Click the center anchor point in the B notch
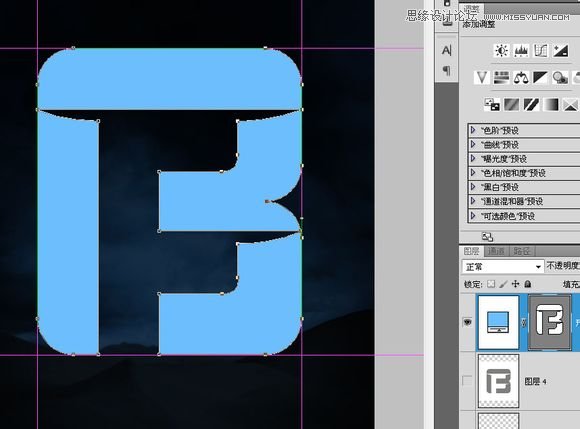This screenshot has height=429, width=580. (x=267, y=202)
